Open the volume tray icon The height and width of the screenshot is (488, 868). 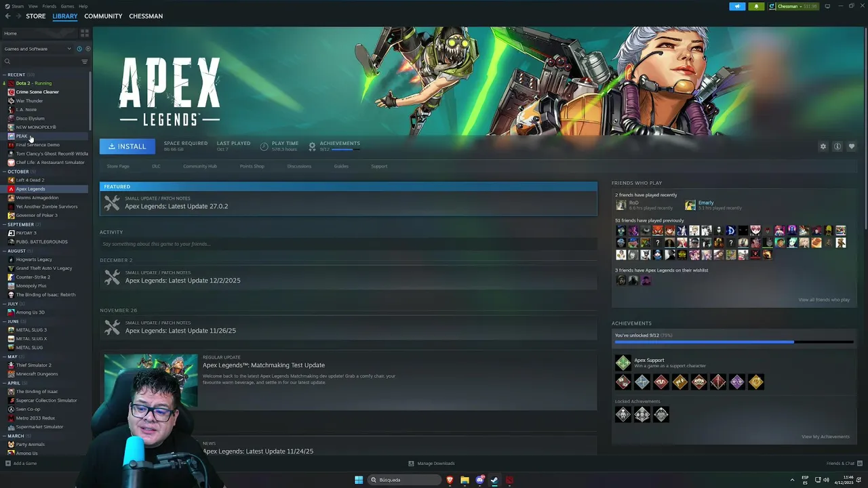point(825,480)
